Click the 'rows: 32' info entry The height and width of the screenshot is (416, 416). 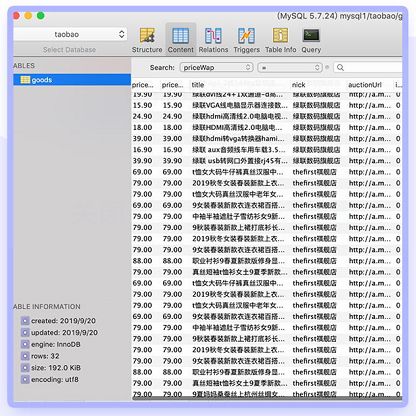[40, 356]
